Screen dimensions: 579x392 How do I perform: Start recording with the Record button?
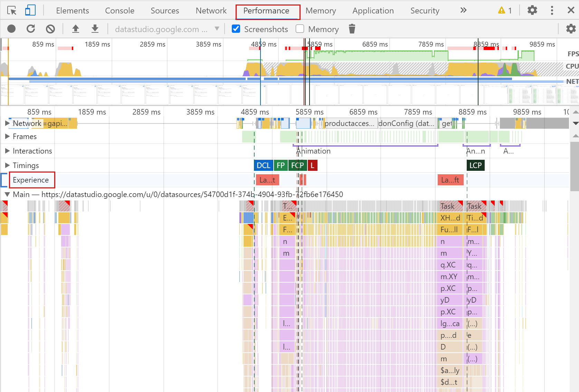(x=11, y=29)
